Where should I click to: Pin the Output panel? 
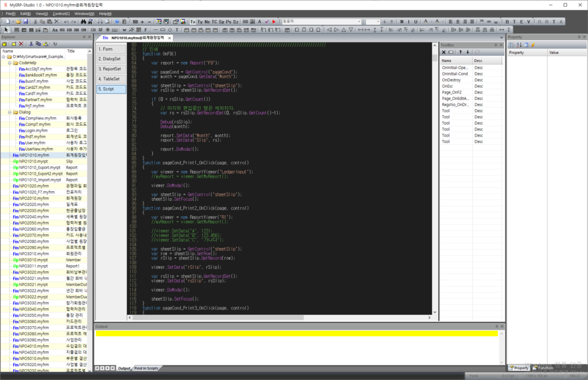pyautogui.click(x=497, y=327)
